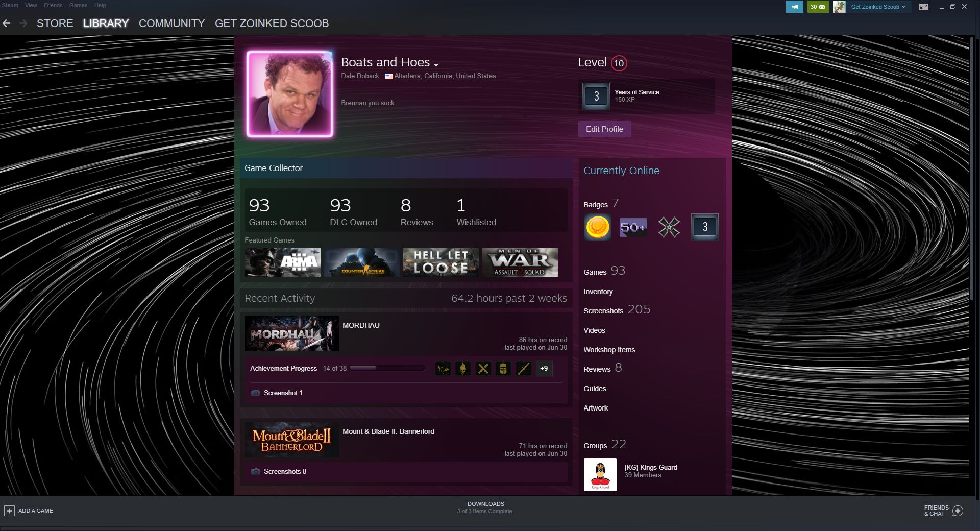This screenshot has height=531, width=980.
Task: Click the camera icon next to Screenshot 1
Action: (255, 393)
